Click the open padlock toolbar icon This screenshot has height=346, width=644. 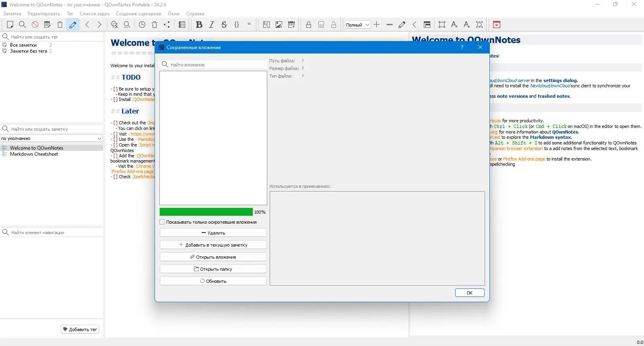[x=334, y=25]
